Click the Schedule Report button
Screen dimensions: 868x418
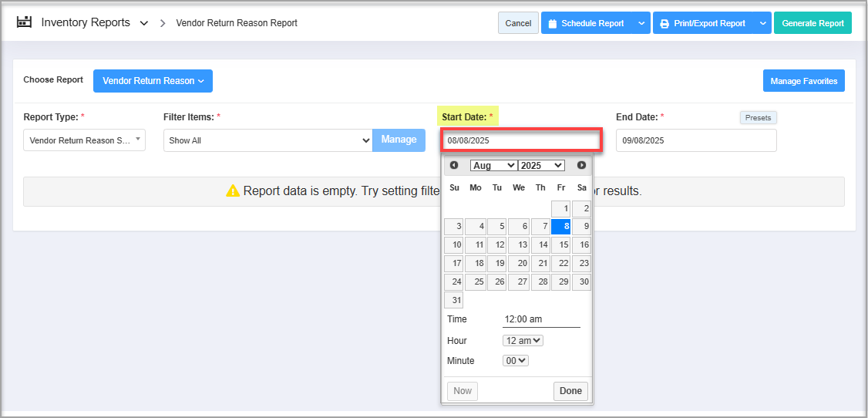pyautogui.click(x=586, y=23)
